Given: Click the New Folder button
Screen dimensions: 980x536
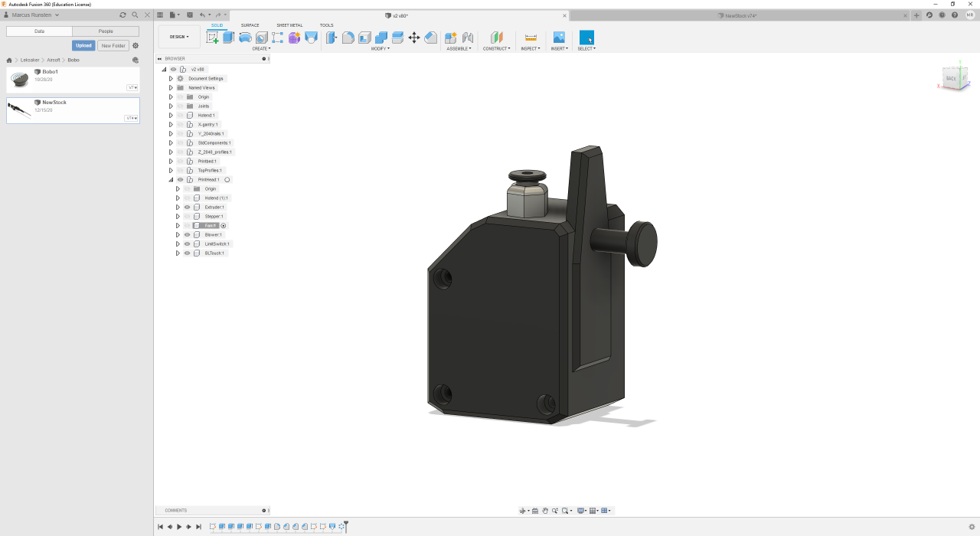Looking at the screenshot, I should 113,45.
